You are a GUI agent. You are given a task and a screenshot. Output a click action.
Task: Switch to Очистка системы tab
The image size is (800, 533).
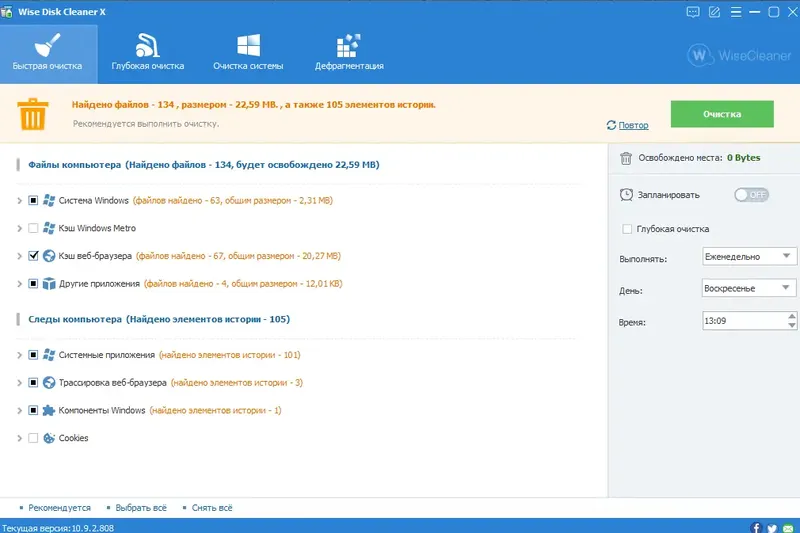tap(248, 54)
